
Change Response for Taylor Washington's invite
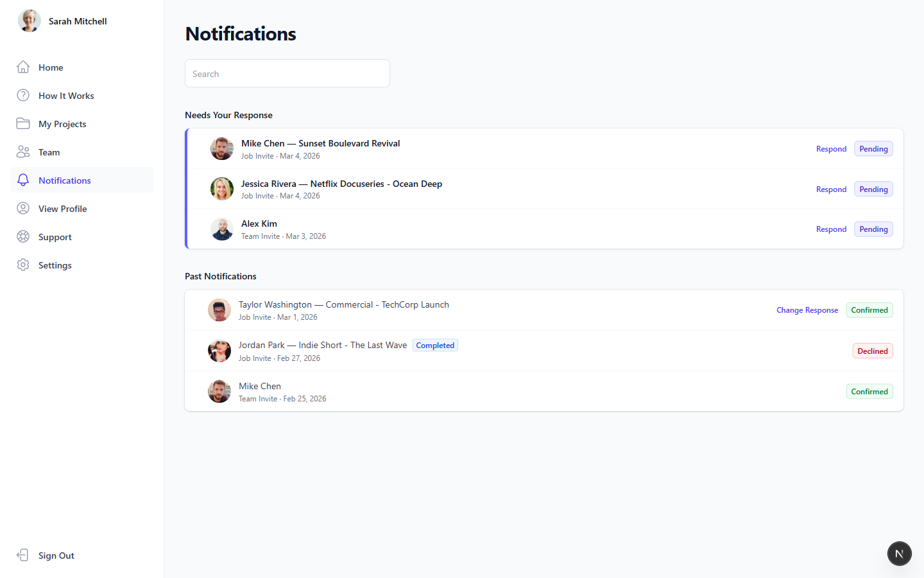pos(807,310)
